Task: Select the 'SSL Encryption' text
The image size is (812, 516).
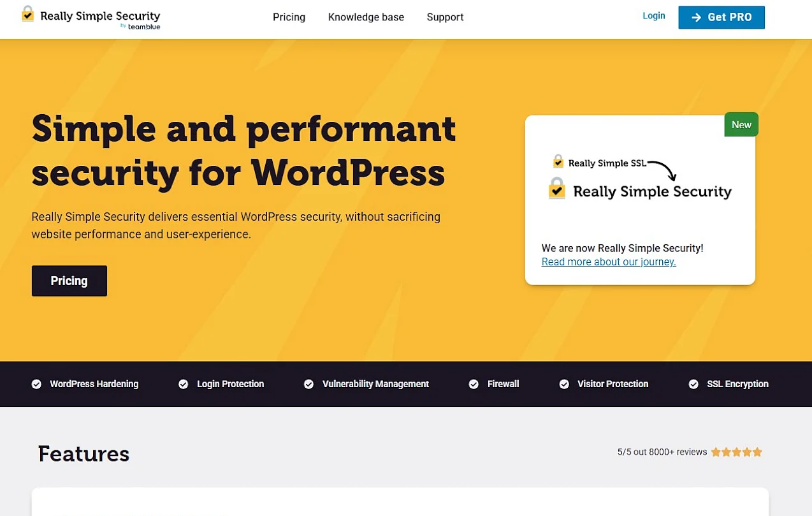Action: tap(738, 384)
